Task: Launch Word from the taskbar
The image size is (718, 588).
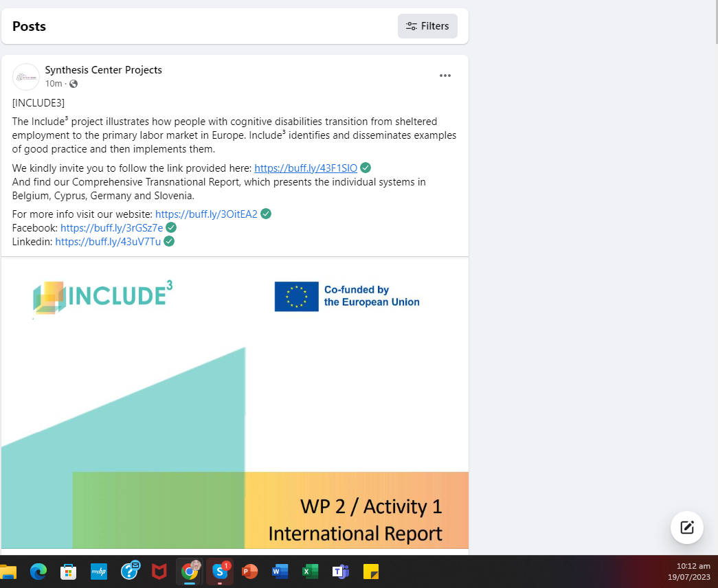Action: coord(280,572)
